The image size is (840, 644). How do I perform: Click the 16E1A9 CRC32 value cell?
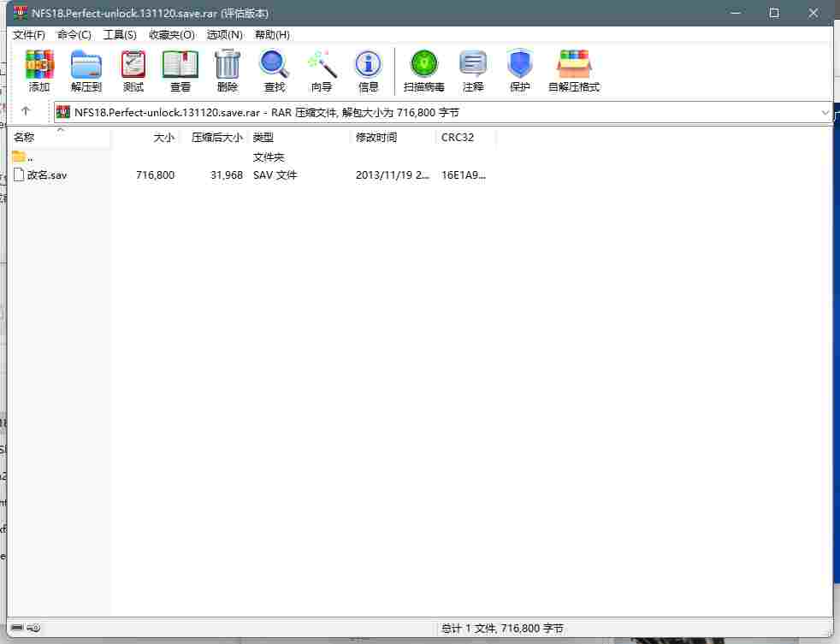[464, 175]
